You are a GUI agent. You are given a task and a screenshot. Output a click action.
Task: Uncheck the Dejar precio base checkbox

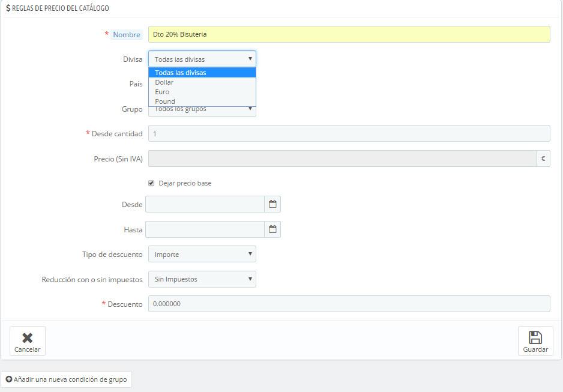tap(151, 183)
